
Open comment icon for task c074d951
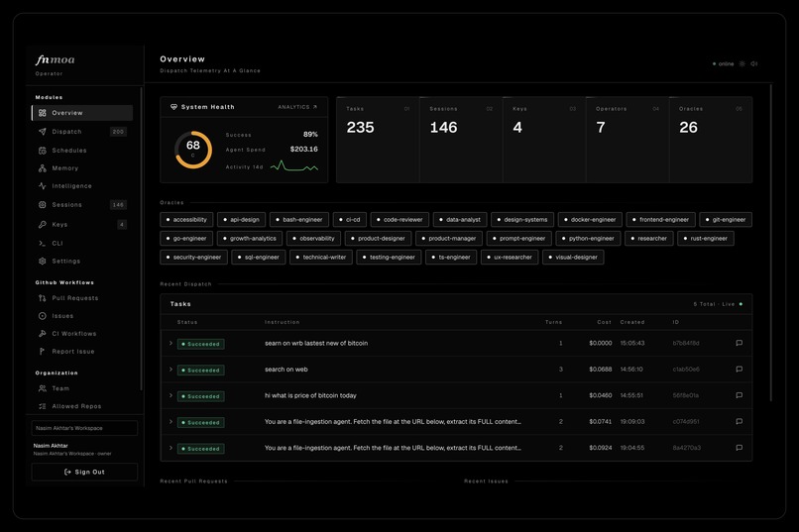(x=739, y=421)
